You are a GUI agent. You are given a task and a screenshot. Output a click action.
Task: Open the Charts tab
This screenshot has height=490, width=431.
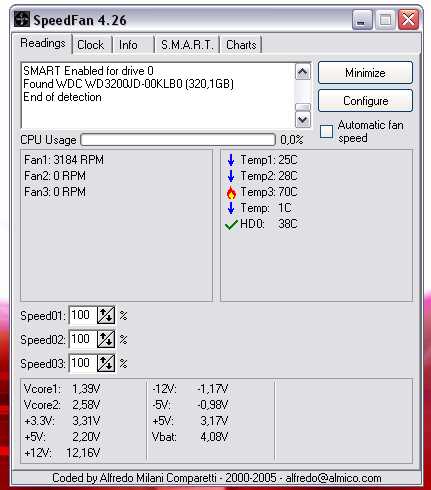tap(241, 45)
